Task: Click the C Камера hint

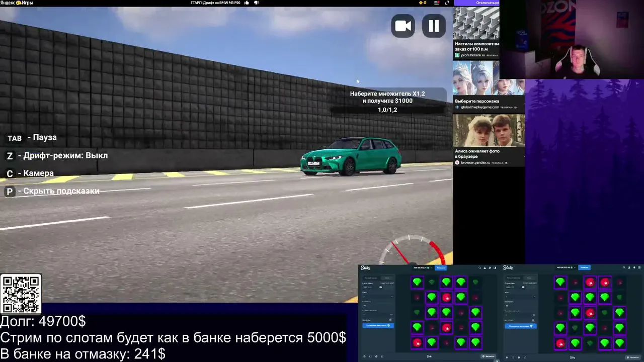Action: [x=30, y=173]
